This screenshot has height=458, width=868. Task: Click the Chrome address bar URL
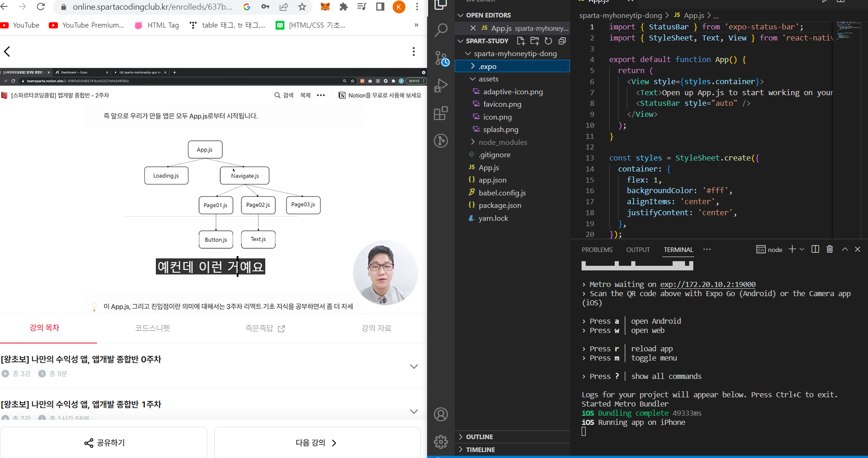[x=152, y=6]
